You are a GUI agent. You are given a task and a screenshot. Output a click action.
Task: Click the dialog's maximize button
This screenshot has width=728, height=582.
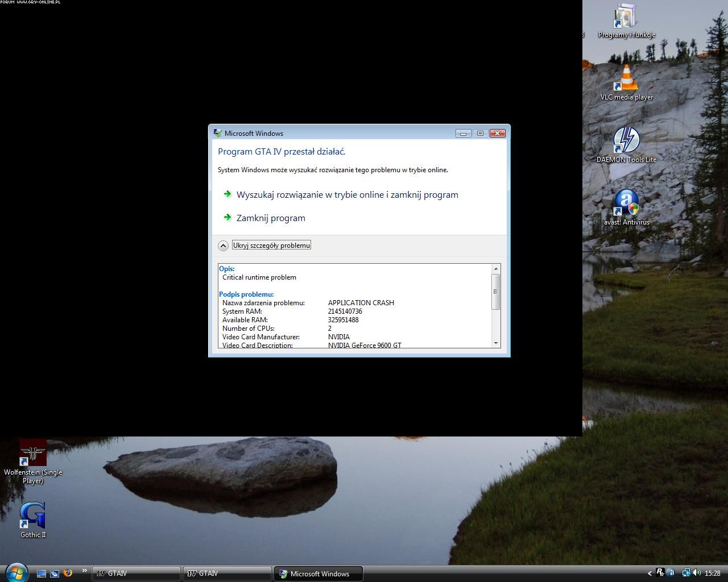coord(480,133)
